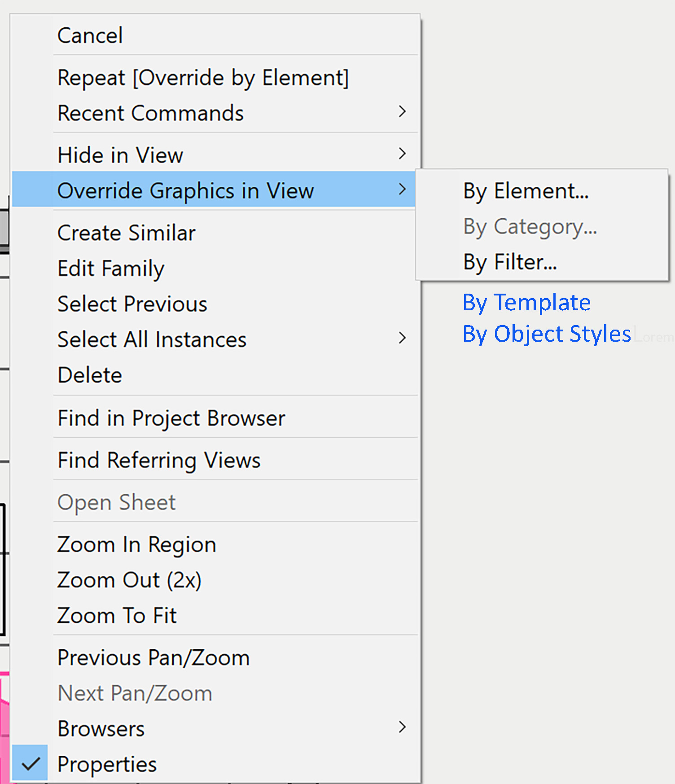Toggle the Properties checkmark
The height and width of the screenshot is (784, 675).
[x=106, y=764]
